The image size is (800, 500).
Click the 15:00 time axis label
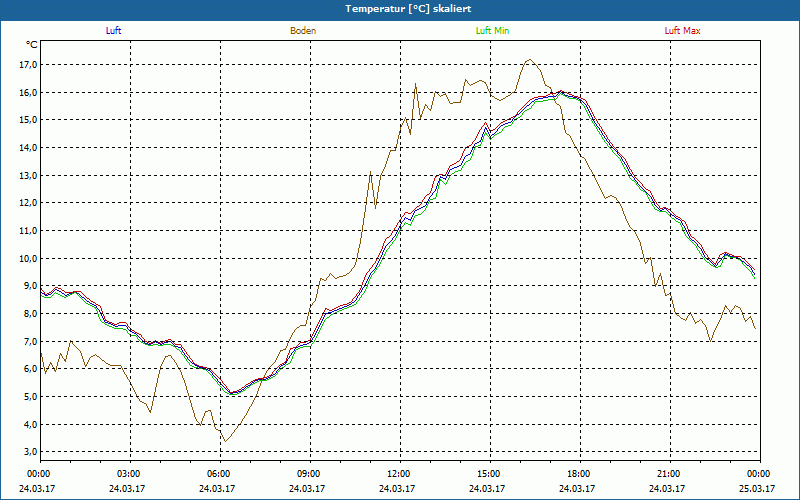487,474
